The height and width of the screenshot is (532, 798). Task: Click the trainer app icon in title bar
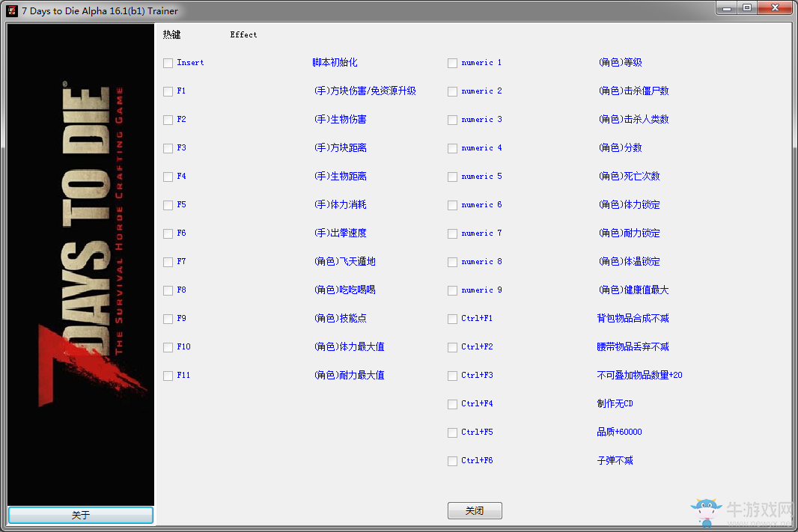[x=12, y=10]
